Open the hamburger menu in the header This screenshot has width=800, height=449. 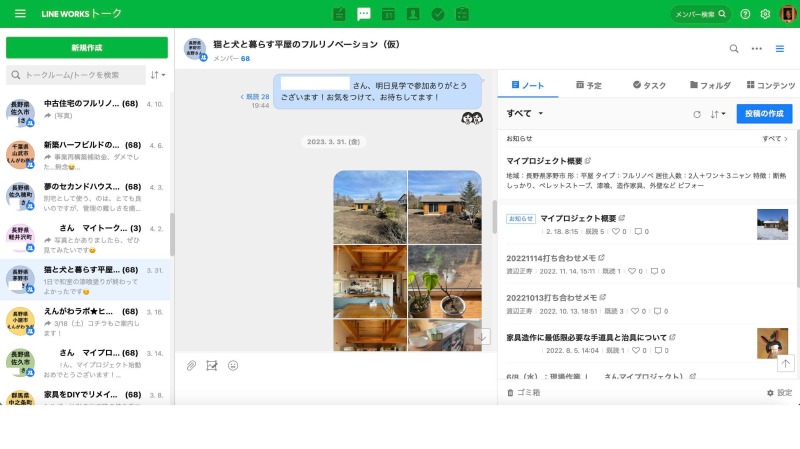point(20,14)
